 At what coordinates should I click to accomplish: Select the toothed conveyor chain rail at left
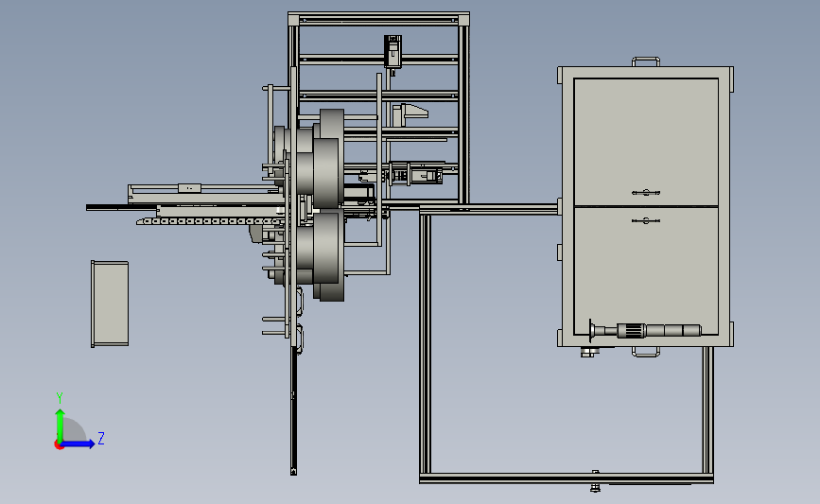(209, 221)
